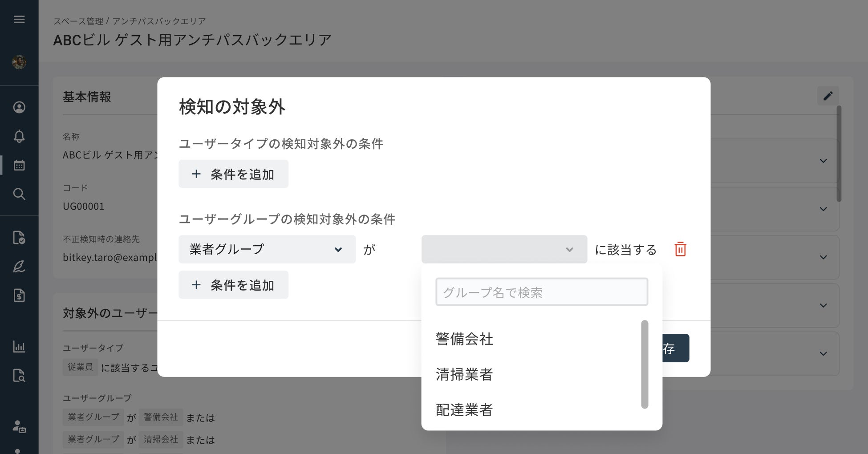Click the pencil edit icon
This screenshot has height=454, width=868.
pyautogui.click(x=828, y=96)
